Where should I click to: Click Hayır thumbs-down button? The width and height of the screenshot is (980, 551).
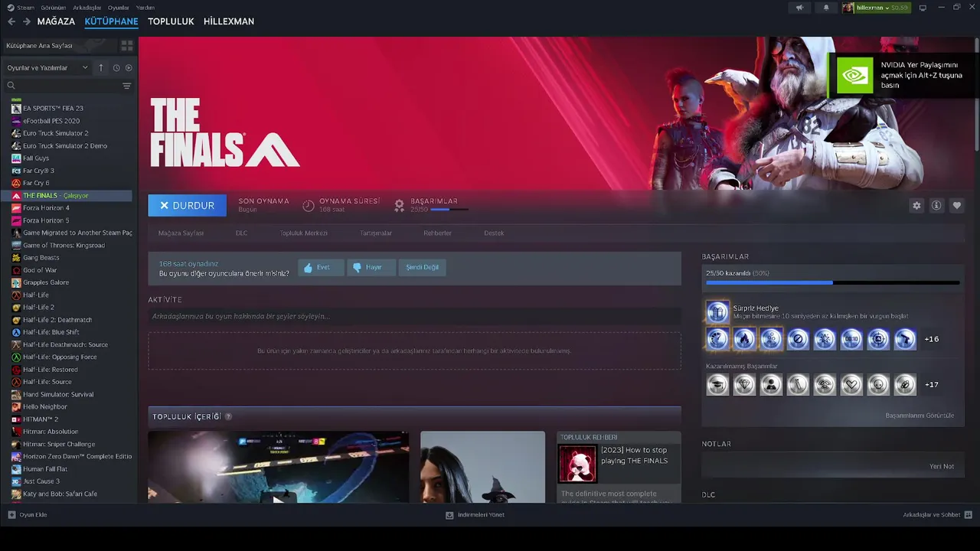coord(371,267)
